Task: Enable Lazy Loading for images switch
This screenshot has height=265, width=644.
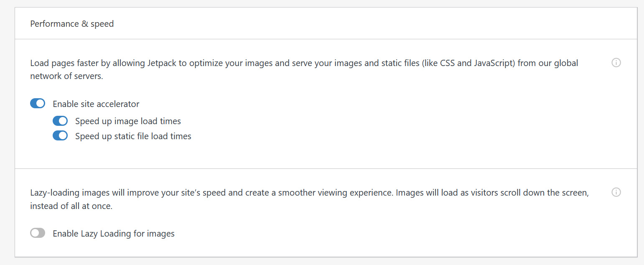Action: click(38, 233)
